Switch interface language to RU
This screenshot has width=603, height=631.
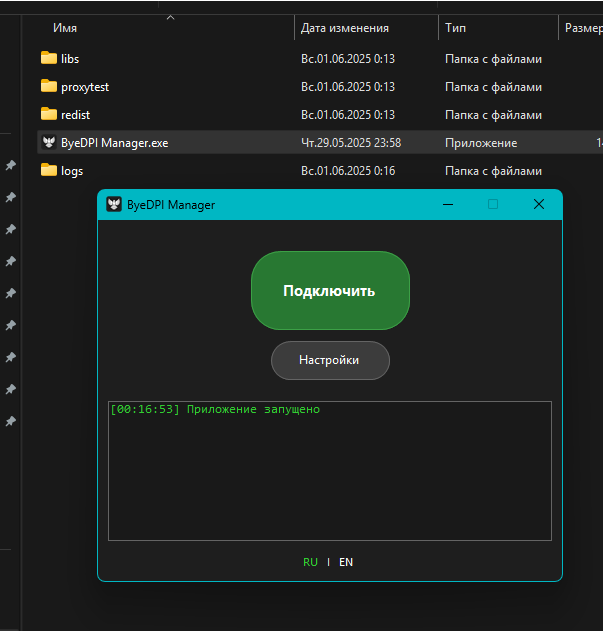(x=310, y=562)
